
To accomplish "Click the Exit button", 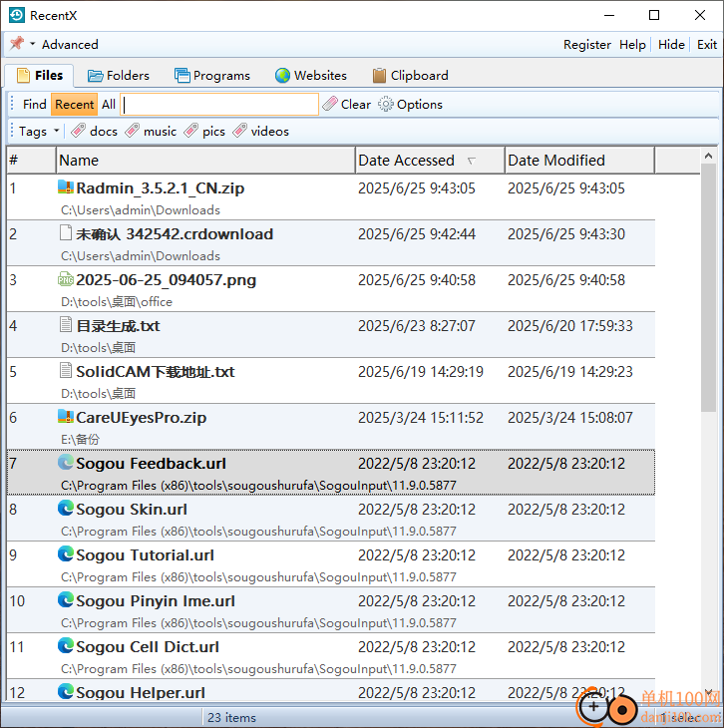I will (x=707, y=45).
